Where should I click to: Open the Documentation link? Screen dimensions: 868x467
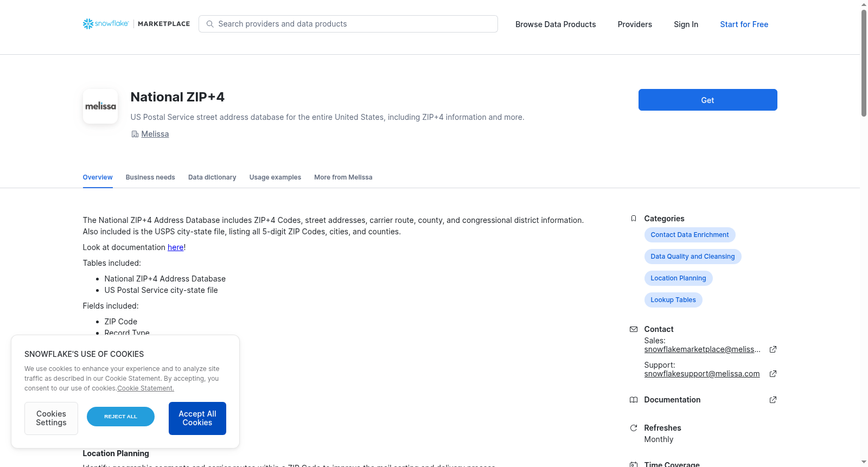[672, 400]
